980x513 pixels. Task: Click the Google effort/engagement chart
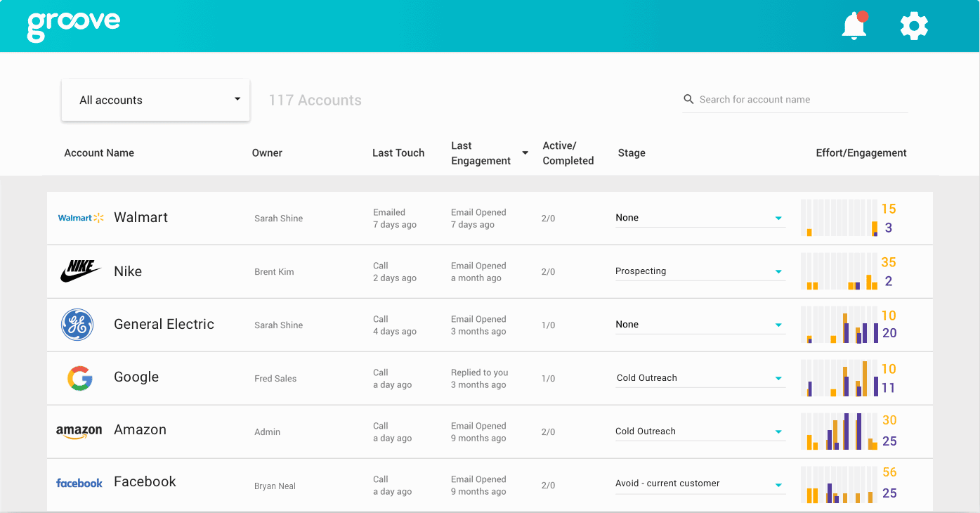tap(839, 378)
